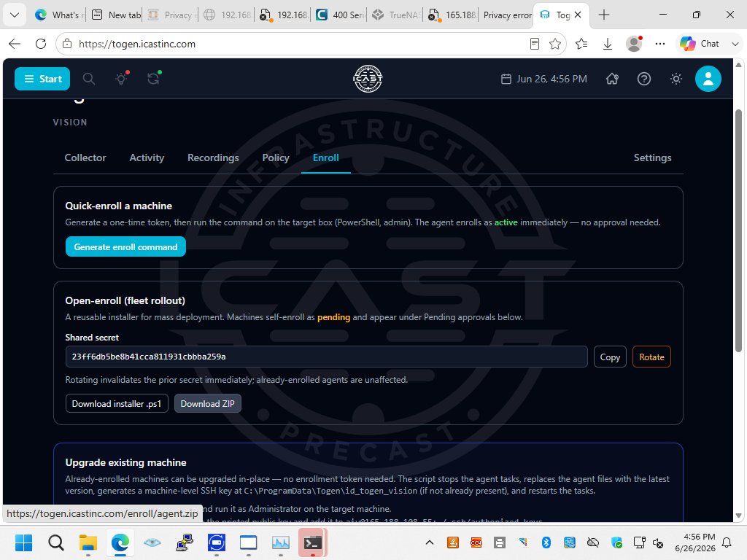Click Generate enroll command button
This screenshot has width=747, height=560.
[x=125, y=246]
